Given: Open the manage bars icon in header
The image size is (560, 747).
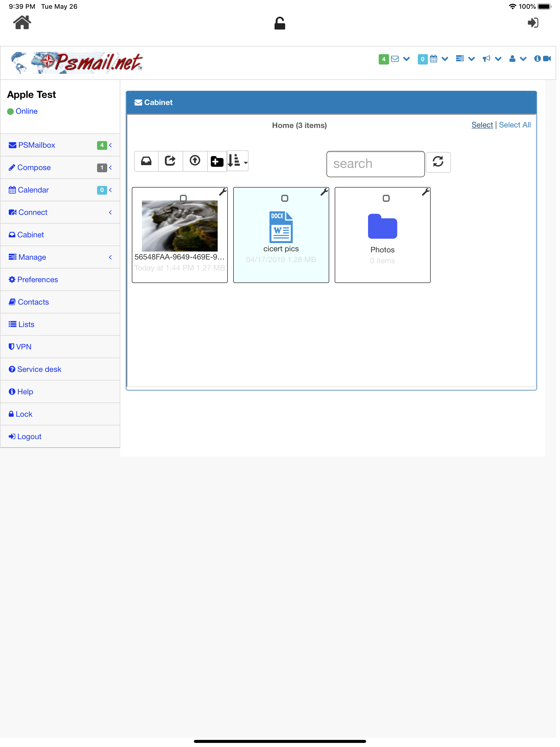Looking at the screenshot, I should [x=459, y=59].
